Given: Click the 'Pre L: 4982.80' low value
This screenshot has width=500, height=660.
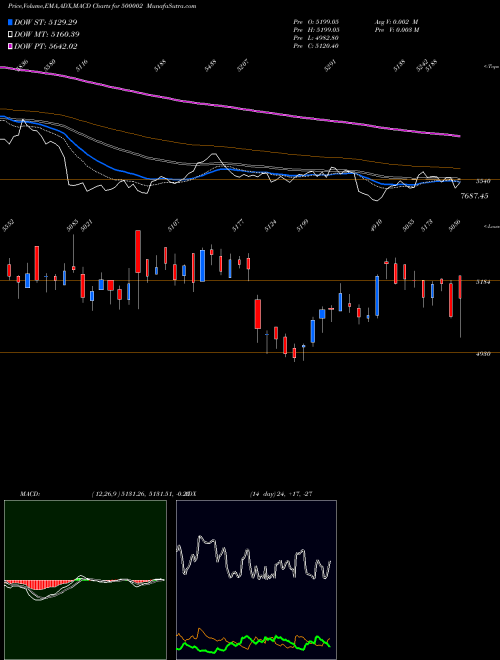Looking at the screenshot, I should (x=316, y=38).
